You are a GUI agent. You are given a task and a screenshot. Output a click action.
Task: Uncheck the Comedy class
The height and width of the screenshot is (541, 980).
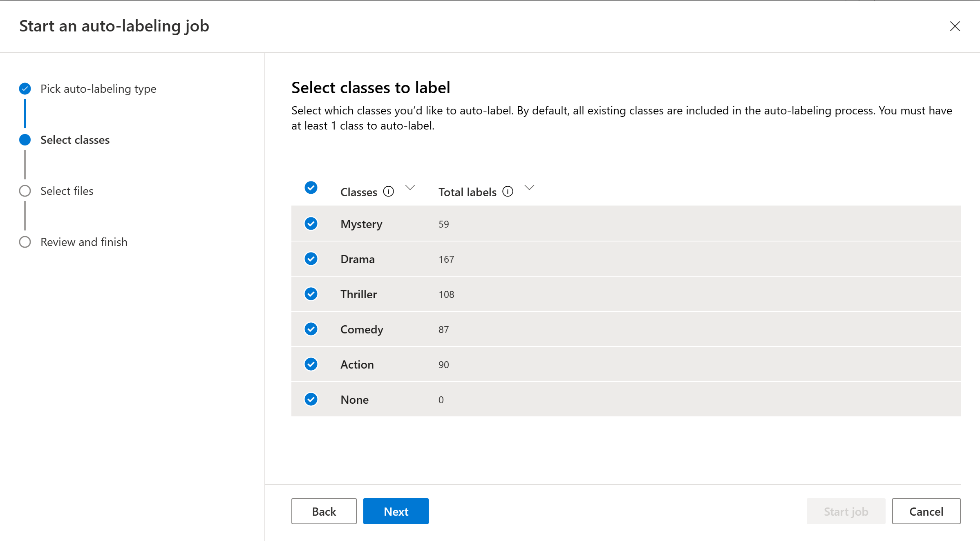[311, 329]
